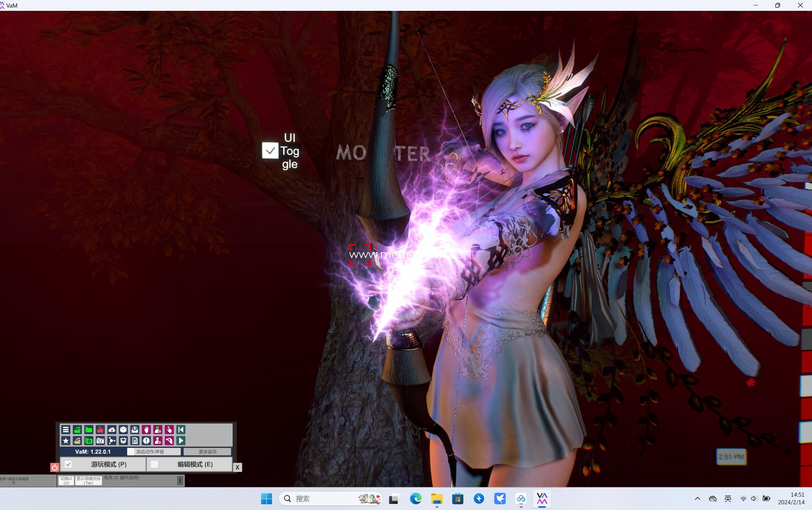The height and width of the screenshot is (510, 812).
Task: Open the Wi-Fi network tray icon
Action: tap(743, 499)
